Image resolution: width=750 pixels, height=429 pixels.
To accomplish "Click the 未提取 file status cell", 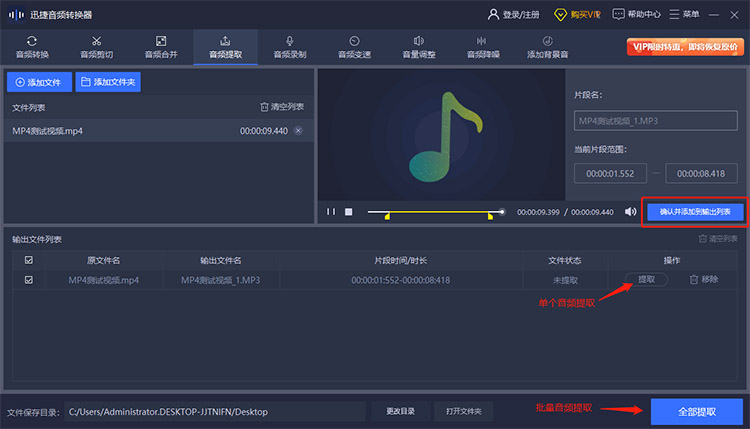I will (x=565, y=280).
